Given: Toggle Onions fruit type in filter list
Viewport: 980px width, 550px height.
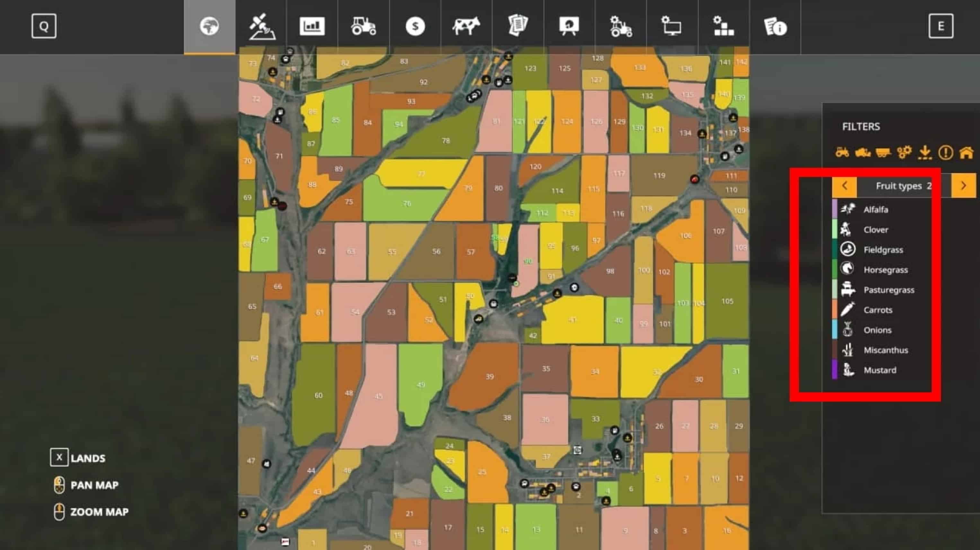Looking at the screenshot, I should 877,330.
